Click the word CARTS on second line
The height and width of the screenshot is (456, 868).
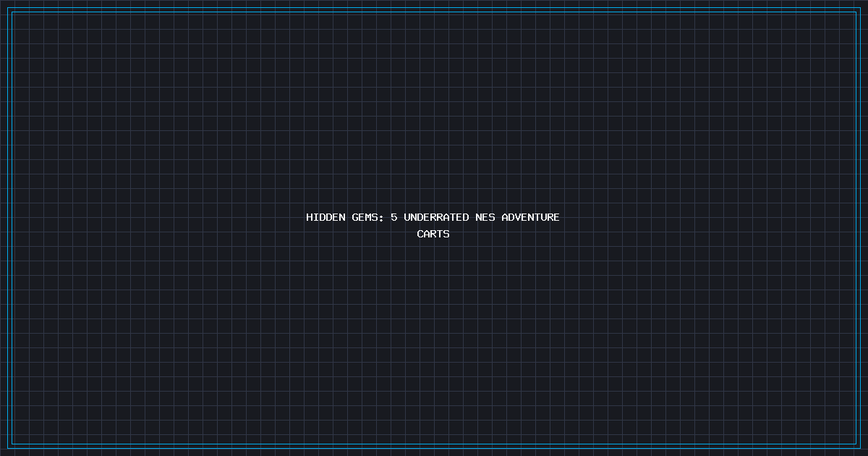[433, 234]
